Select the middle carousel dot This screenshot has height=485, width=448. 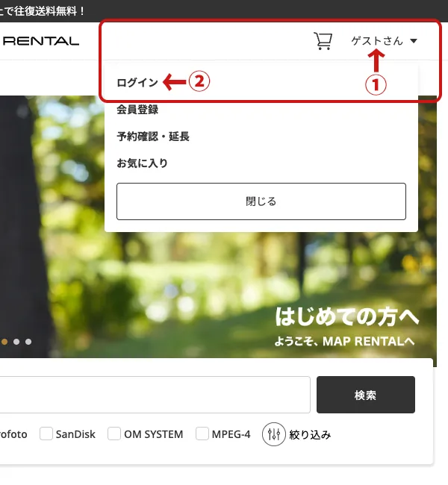[16, 342]
